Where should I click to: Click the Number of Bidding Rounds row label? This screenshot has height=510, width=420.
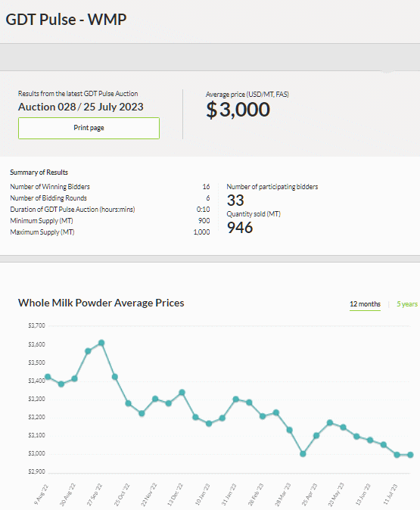click(x=48, y=198)
